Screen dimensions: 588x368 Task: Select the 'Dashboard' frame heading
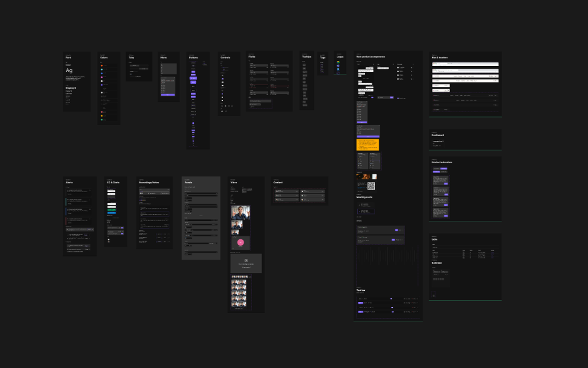tap(438, 135)
